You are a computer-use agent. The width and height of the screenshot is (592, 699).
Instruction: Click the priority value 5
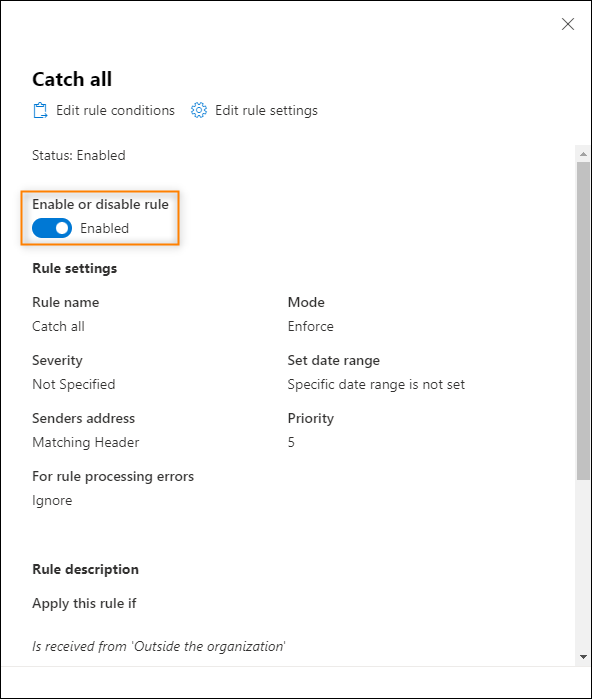[x=291, y=442]
